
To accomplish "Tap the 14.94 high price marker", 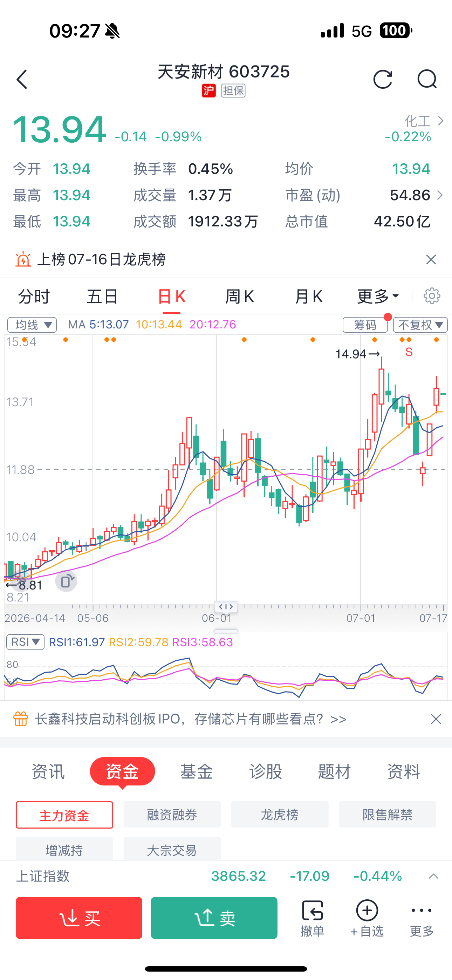I will coord(357,354).
